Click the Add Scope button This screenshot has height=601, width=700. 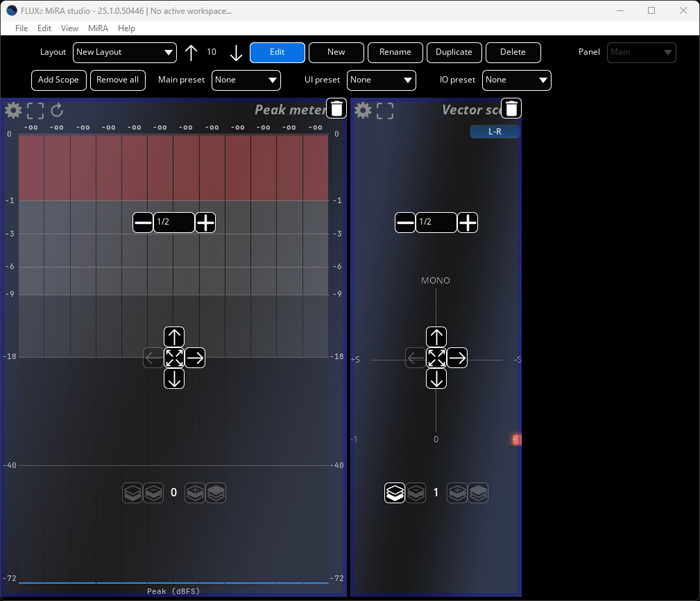coord(58,80)
